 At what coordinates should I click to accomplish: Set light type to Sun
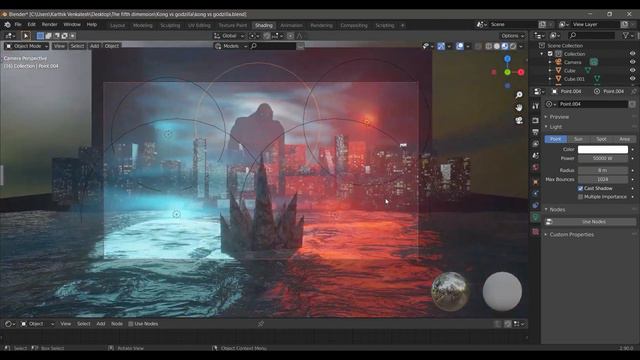(578, 139)
